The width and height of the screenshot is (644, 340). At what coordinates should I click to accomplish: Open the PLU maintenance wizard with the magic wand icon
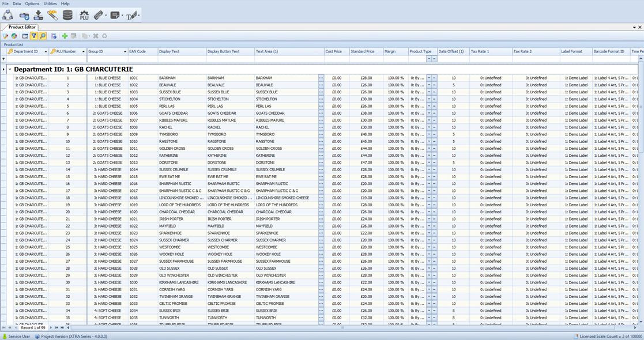53,16
